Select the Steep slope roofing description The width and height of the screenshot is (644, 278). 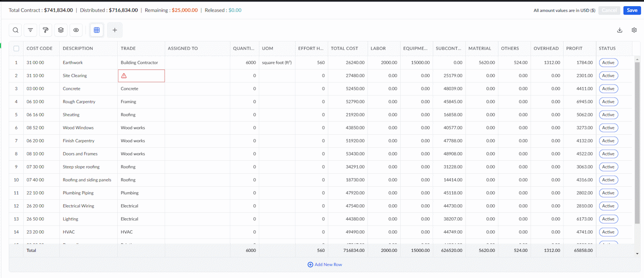tap(88, 167)
